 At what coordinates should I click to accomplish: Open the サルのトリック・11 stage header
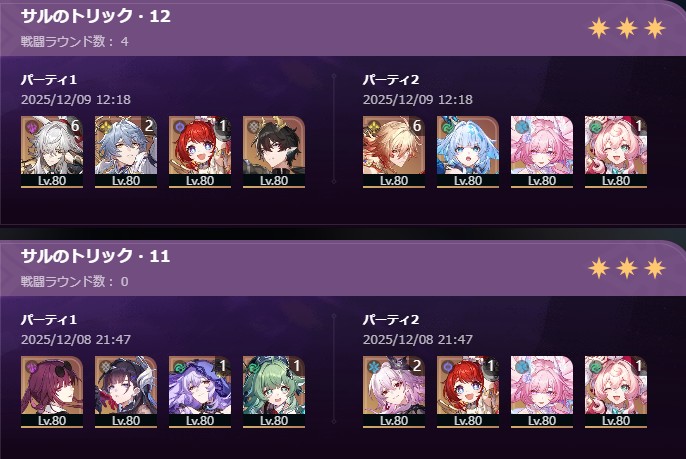pyautogui.click(x=95, y=256)
